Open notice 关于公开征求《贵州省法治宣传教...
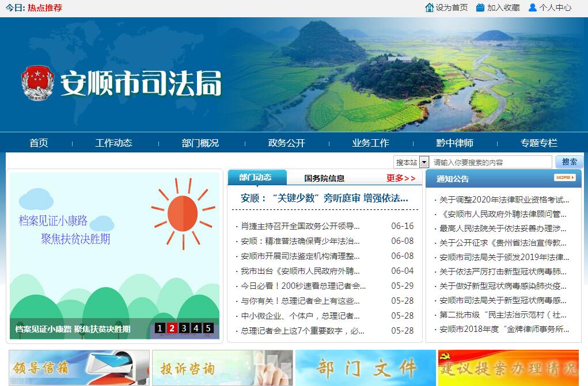Screen dimensions: 588x386 tap(503, 243)
